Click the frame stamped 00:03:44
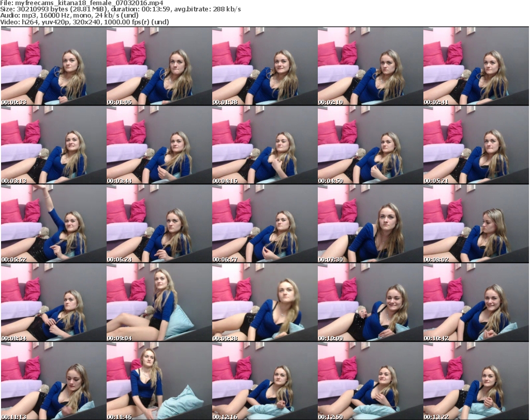 [159, 144]
